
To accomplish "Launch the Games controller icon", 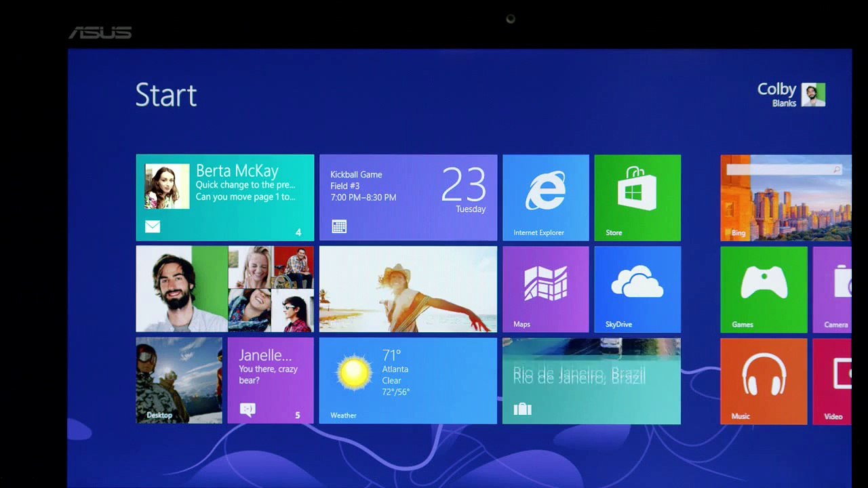I will click(x=764, y=281).
